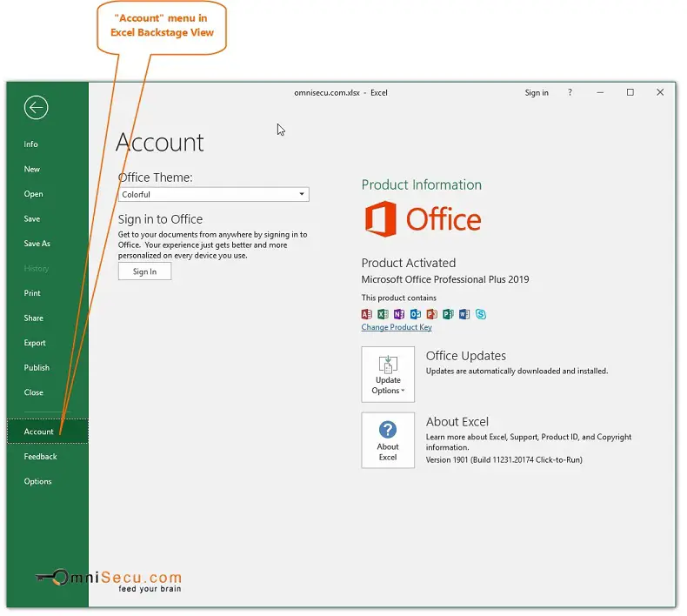Select the Account menu item
This screenshot has height=616, width=687.
tap(47, 432)
